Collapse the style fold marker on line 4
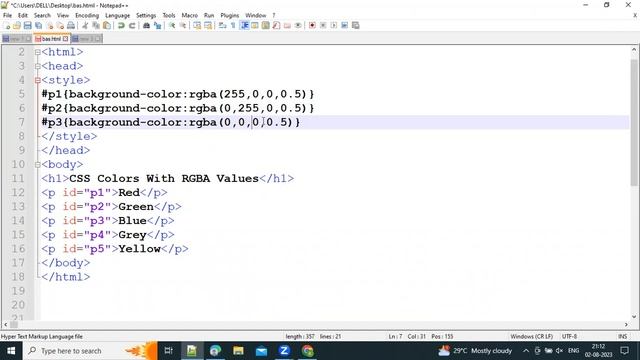Image resolution: width=640 pixels, height=360 pixels. click(38, 80)
